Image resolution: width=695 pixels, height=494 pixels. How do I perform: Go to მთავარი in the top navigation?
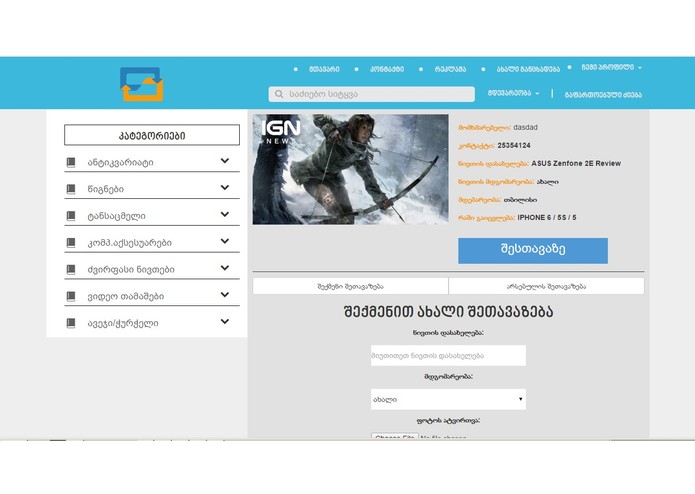[x=324, y=69]
